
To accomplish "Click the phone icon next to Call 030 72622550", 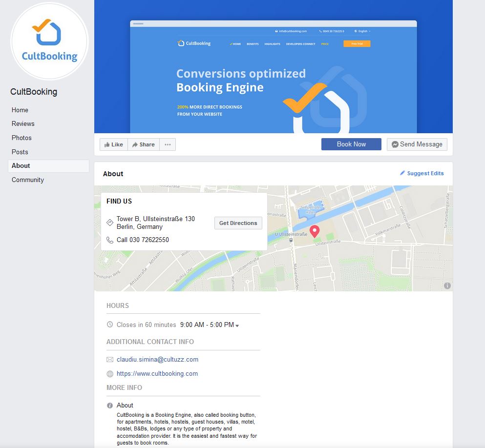I will tap(109, 240).
